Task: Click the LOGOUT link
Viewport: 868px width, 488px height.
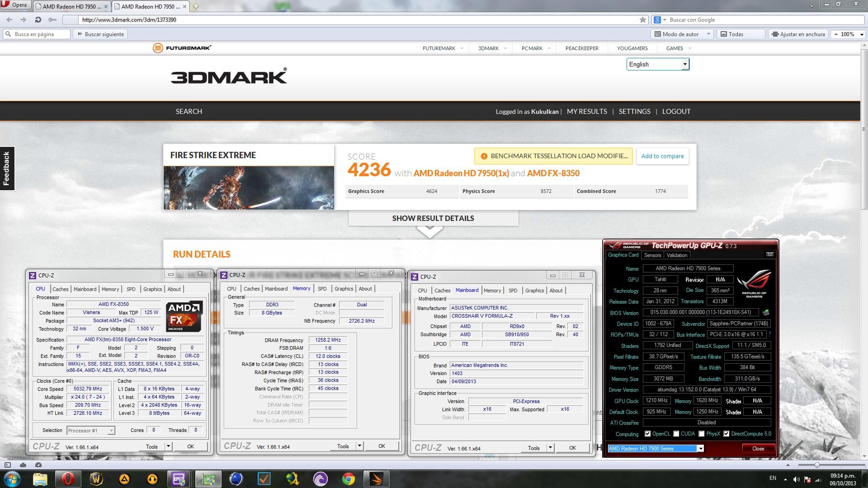Action: pos(676,112)
